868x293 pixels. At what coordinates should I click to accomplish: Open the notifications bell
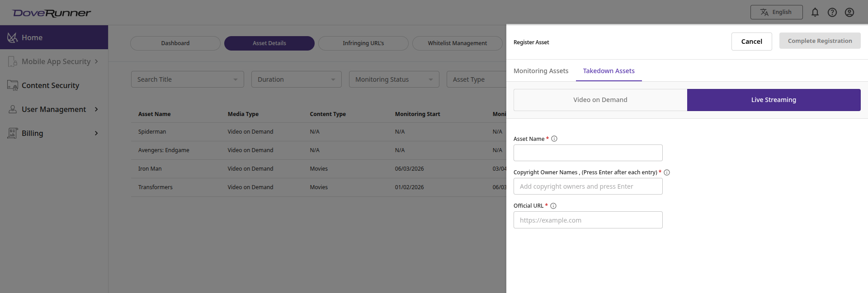815,12
